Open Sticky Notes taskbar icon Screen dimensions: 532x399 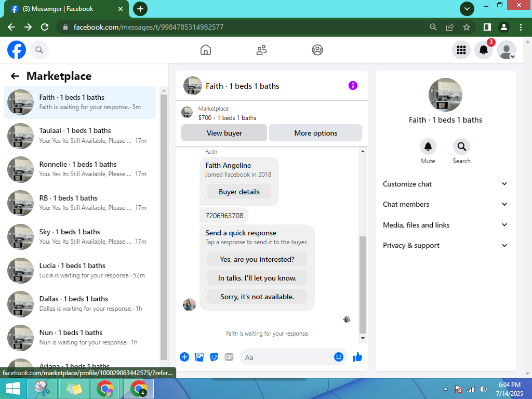[74, 389]
